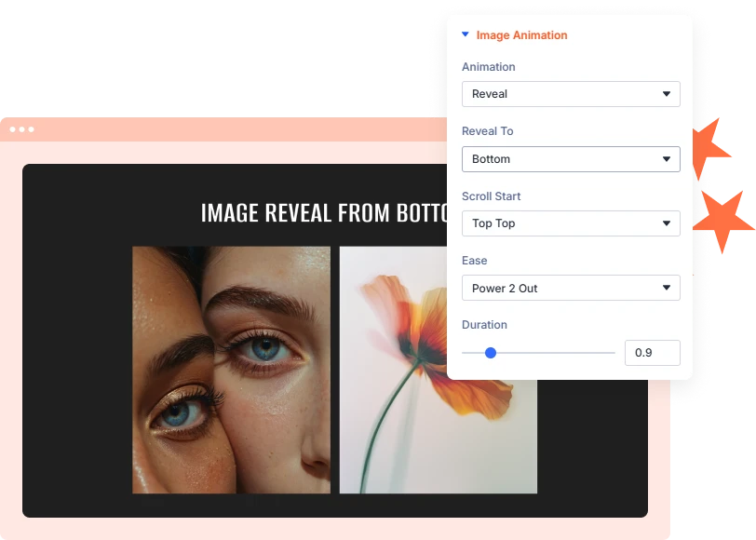Screen dimensions: 756x540
Task: Click the arrow in Top Top dropdown
Action: click(667, 223)
